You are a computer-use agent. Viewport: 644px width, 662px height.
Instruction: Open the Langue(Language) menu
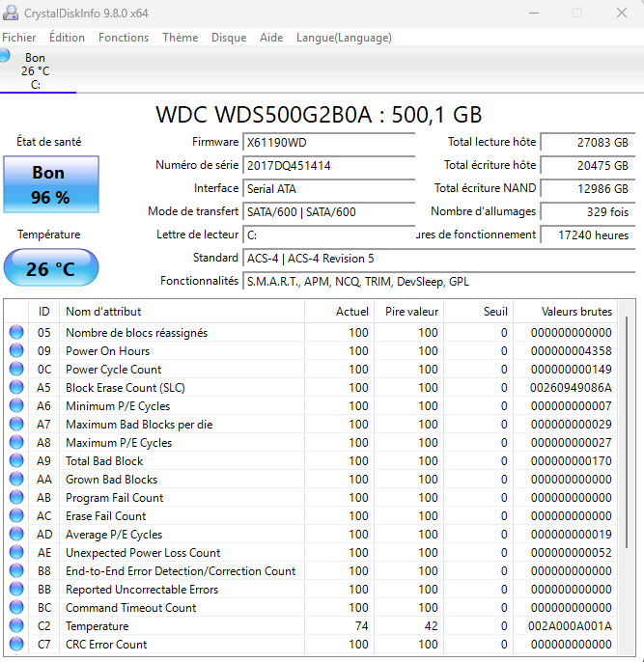(344, 38)
